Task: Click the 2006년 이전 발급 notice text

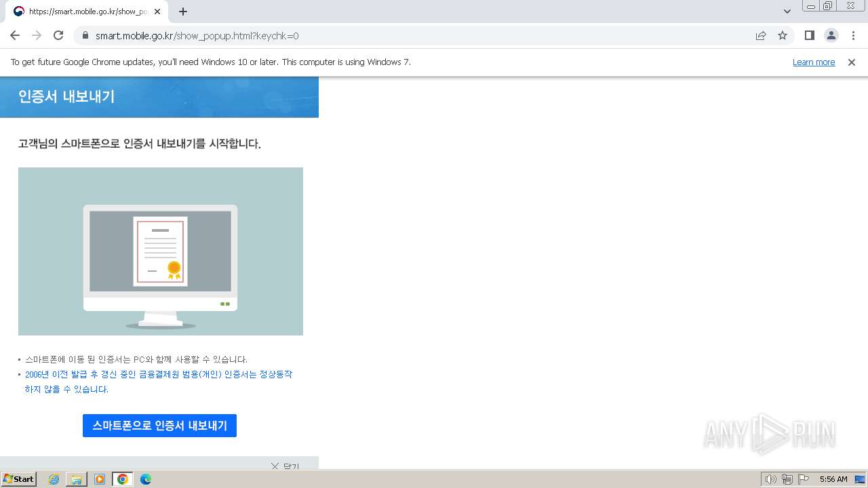Action: point(159,382)
